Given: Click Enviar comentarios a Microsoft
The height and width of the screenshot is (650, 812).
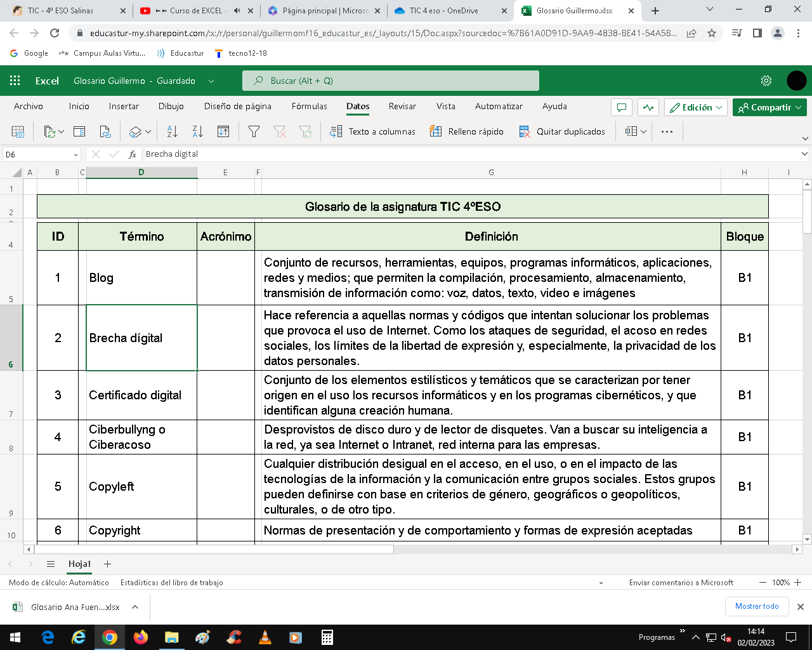Looking at the screenshot, I should tap(681, 582).
